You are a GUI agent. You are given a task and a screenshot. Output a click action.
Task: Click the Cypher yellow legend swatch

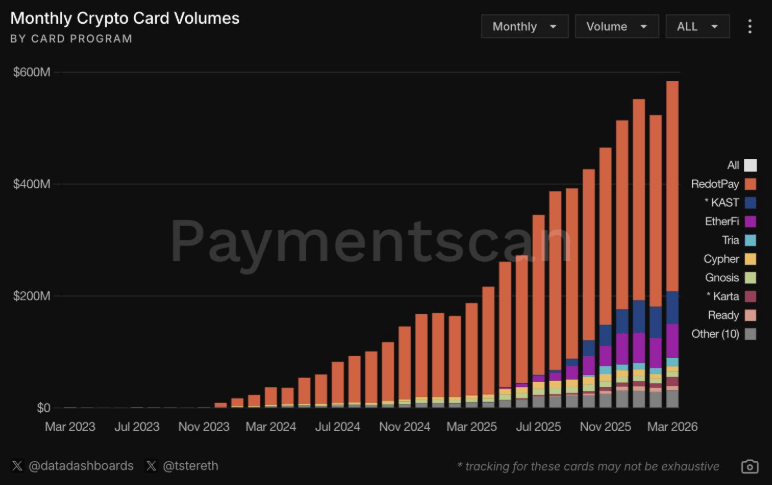[x=751, y=259]
